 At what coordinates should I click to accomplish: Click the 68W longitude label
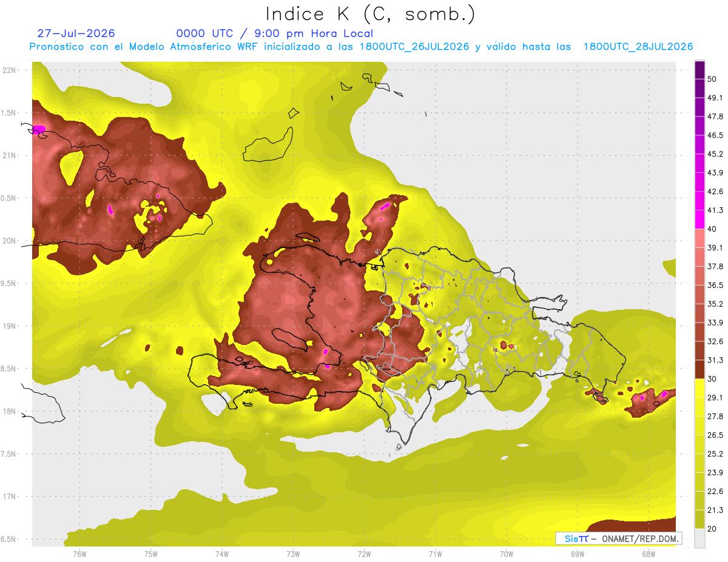click(648, 554)
